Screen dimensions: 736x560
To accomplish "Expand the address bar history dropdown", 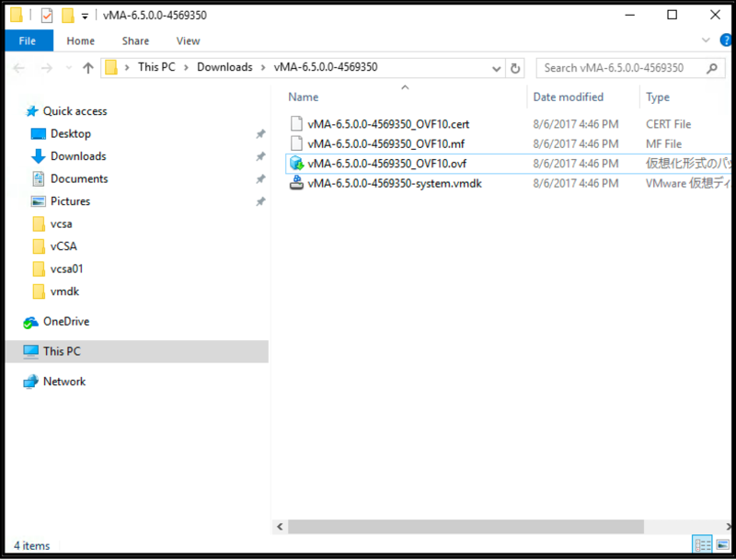I will tap(496, 67).
